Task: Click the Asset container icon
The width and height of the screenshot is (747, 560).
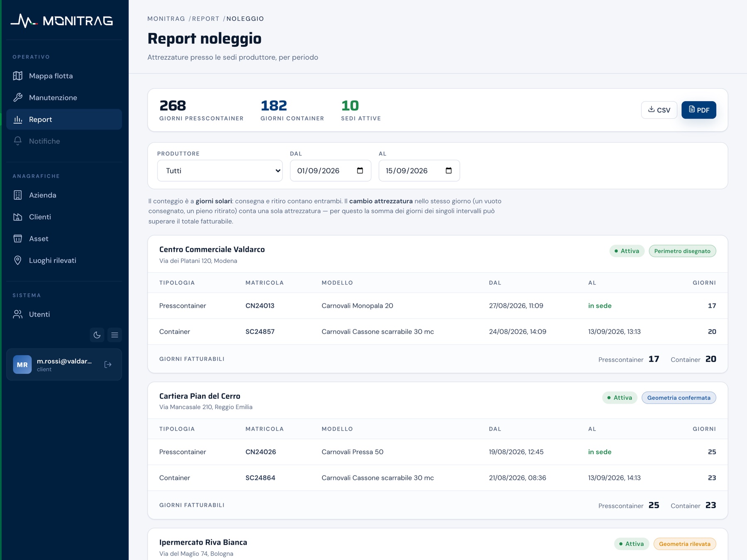Action: click(x=18, y=239)
